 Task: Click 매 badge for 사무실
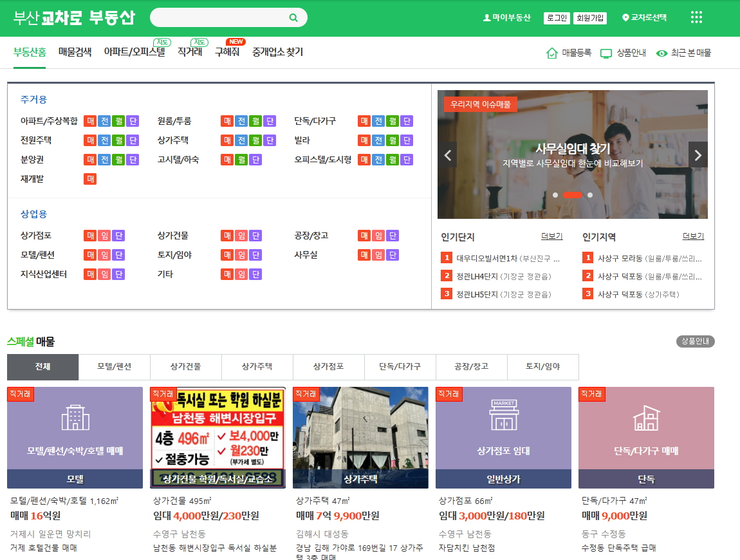pos(364,255)
